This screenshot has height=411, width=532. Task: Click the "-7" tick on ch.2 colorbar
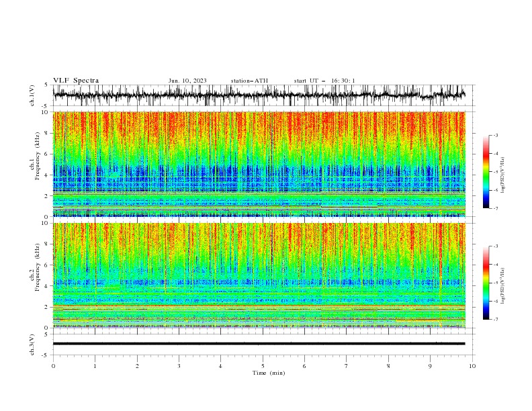(496, 319)
